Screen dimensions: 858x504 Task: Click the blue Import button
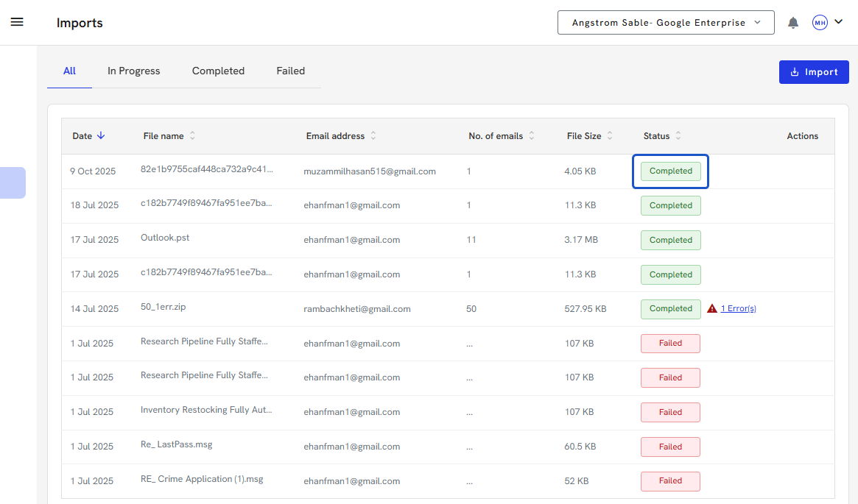[814, 72]
